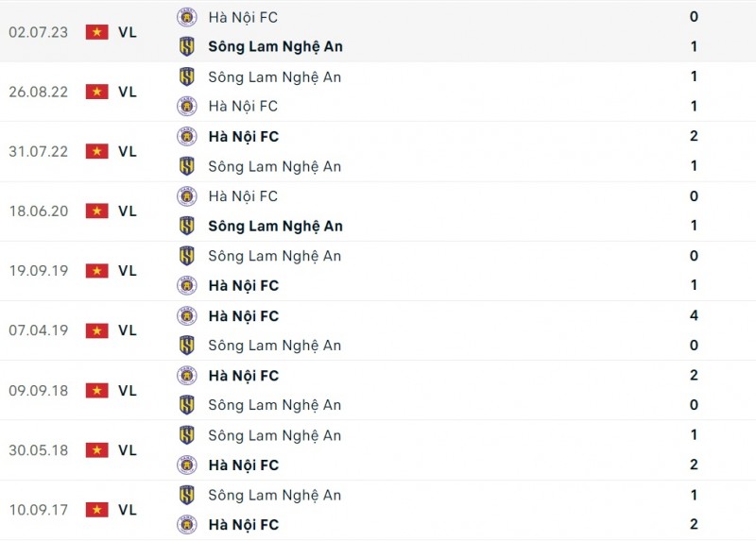The width and height of the screenshot is (756, 541).
Task: Click VL league label for 31.07.22 match
Action: coord(128,151)
